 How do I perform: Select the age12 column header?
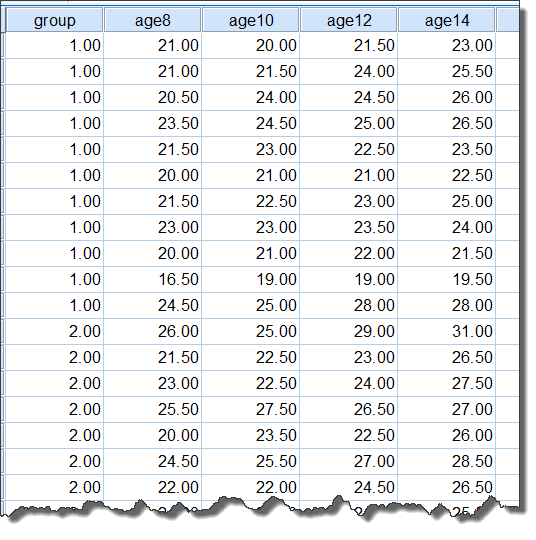(349, 20)
